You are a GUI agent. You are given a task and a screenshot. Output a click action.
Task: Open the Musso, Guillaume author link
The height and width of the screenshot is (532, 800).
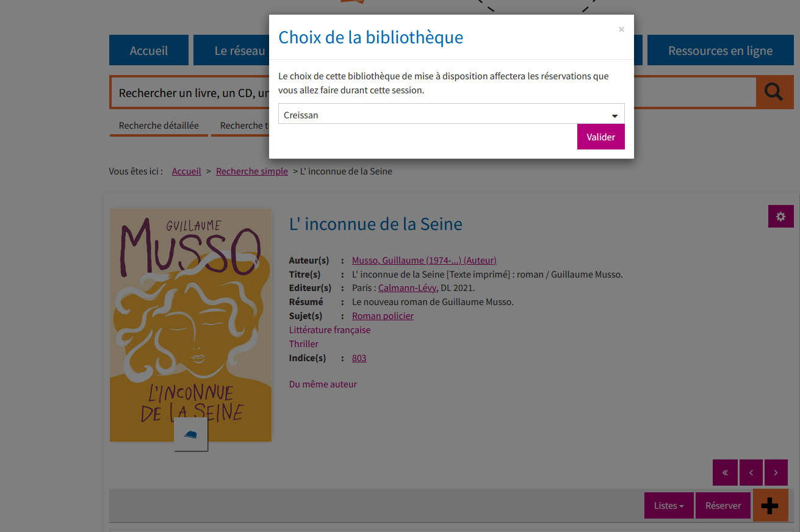pos(423,260)
